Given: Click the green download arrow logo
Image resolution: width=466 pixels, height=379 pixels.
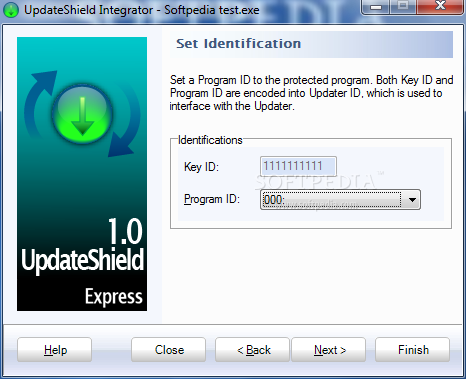Looking at the screenshot, I should coord(82,114).
